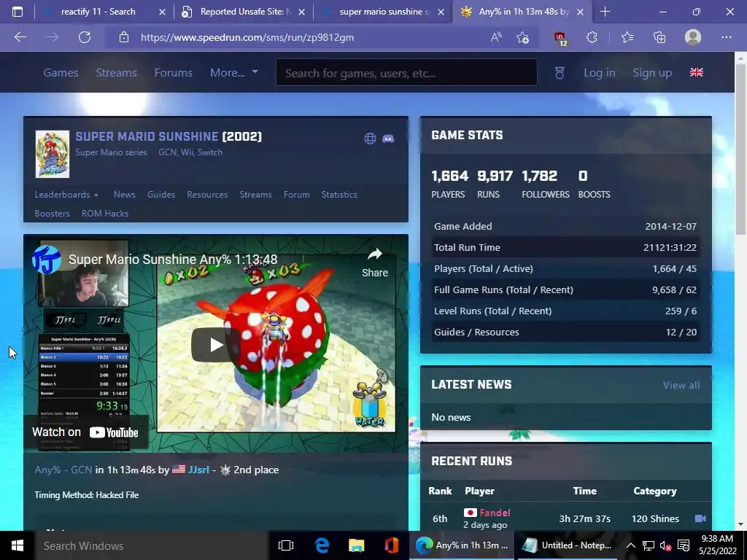Open Task View on the taskbar

(x=286, y=545)
